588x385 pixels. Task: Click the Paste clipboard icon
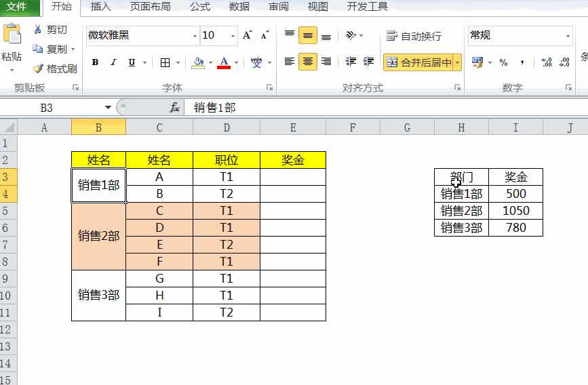click(x=12, y=34)
